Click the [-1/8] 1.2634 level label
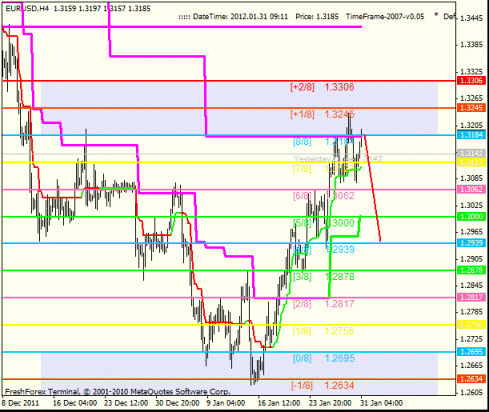 pyautogui.click(x=322, y=385)
